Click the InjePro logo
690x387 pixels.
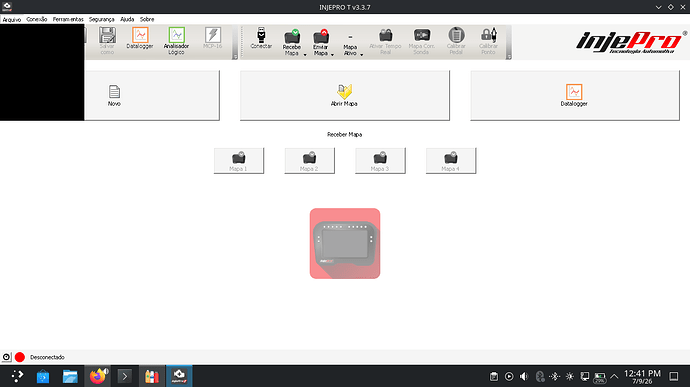(x=631, y=42)
